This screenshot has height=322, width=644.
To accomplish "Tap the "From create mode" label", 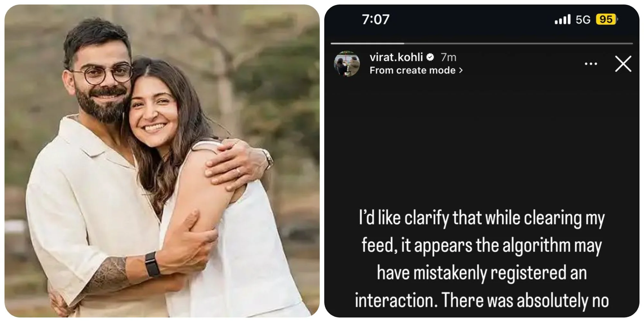I will [412, 70].
